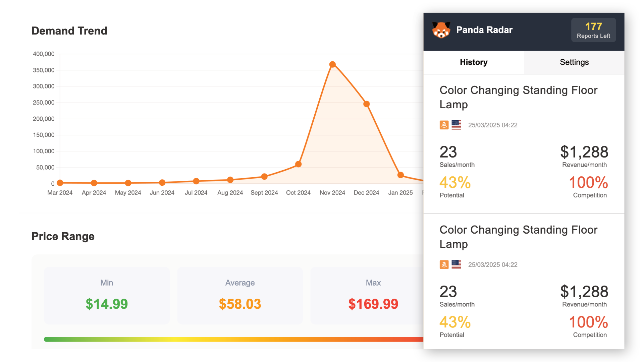
Task: Click the Amazon icon in first history entry
Action: point(444,125)
